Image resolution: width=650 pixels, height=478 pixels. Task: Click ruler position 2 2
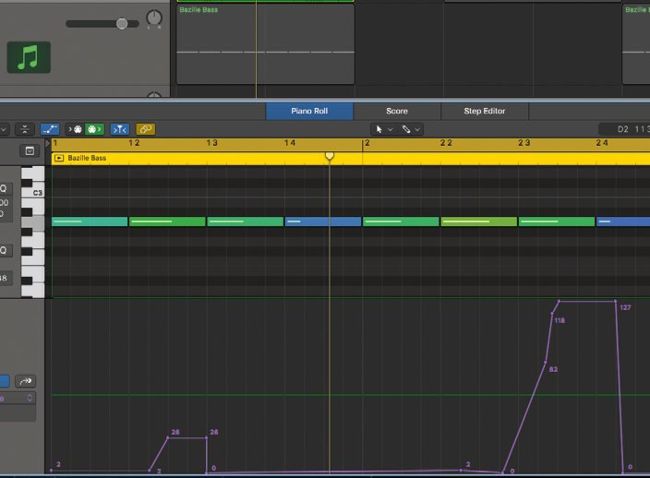(x=446, y=143)
